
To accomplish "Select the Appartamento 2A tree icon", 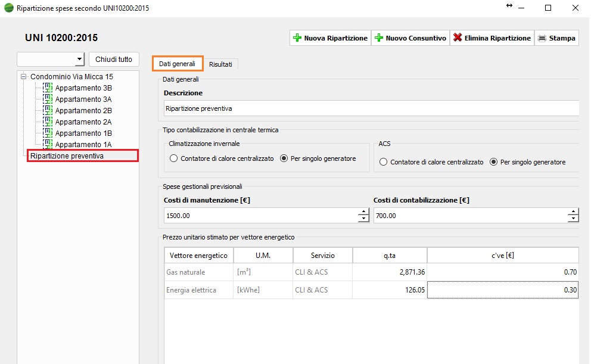I will [x=48, y=122].
